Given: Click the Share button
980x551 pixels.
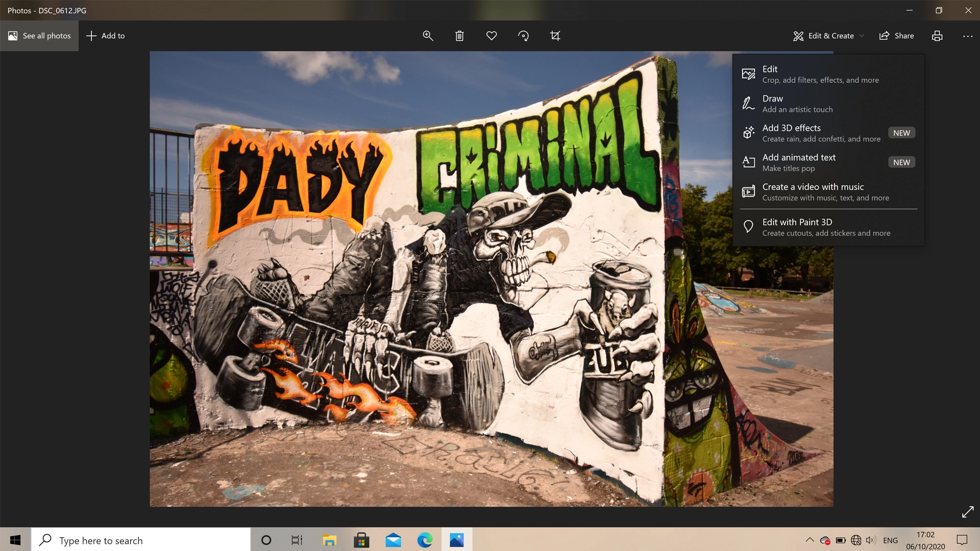Looking at the screenshot, I should [896, 36].
